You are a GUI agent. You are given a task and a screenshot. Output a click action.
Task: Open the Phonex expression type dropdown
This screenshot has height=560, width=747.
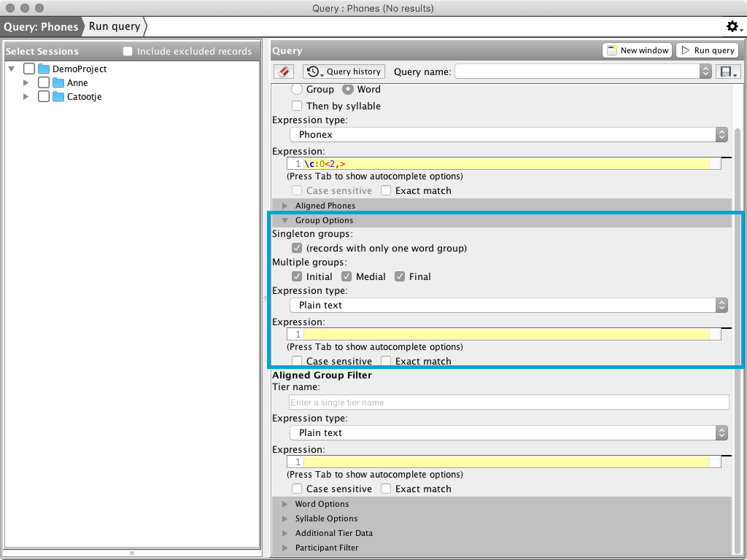[x=508, y=134]
